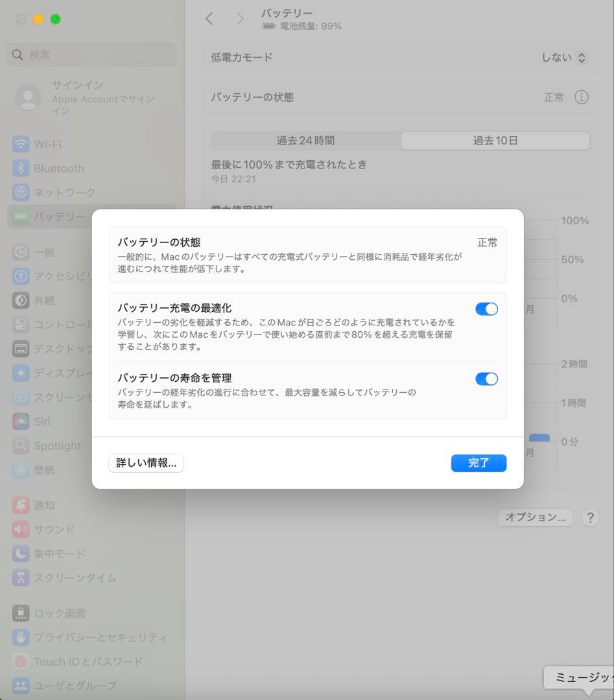Open 詳しい情報 for battery details
Viewport: 614px width, 700px height.
pos(145,463)
